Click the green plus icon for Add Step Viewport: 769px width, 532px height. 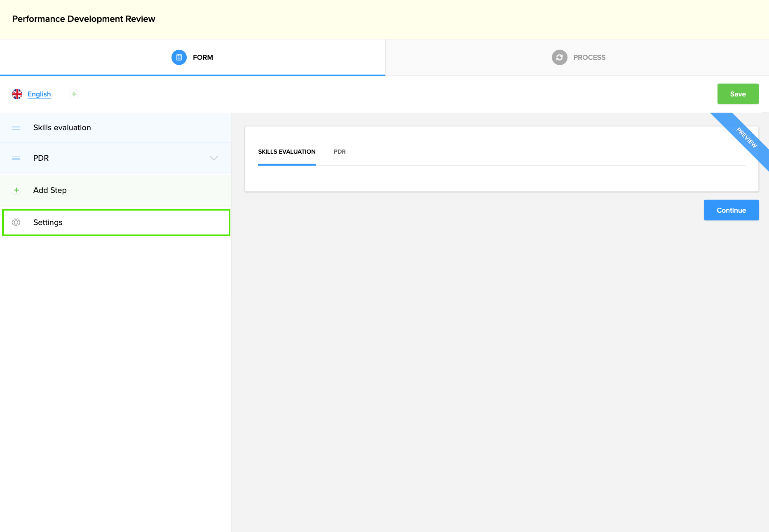(16, 190)
